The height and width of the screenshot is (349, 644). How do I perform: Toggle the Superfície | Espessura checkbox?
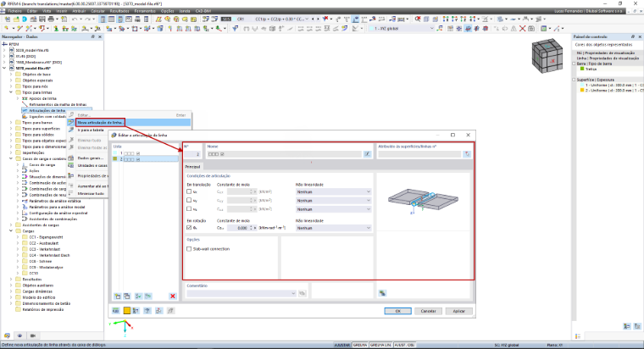pos(575,80)
